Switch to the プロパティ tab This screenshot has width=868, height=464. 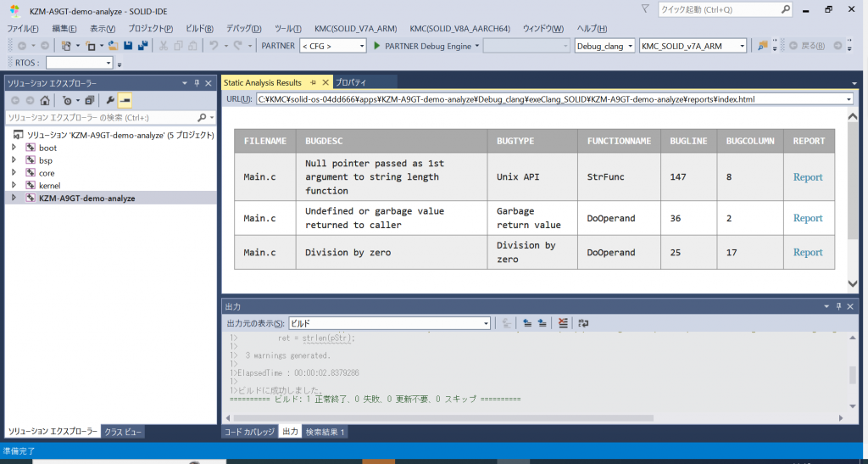coord(350,82)
